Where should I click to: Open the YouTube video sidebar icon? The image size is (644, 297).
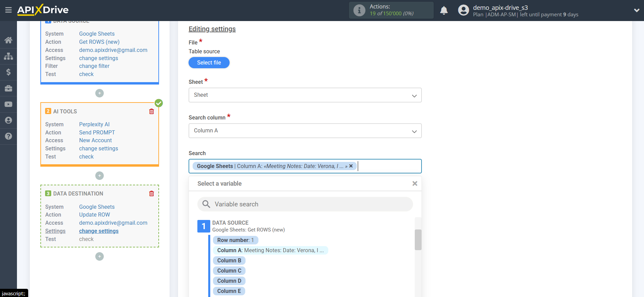coord(8,104)
